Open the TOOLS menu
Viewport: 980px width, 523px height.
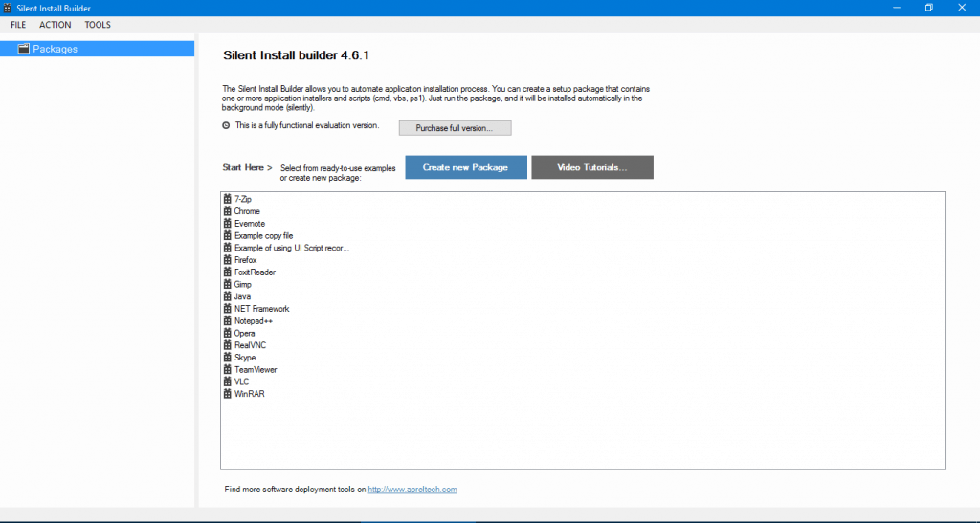98,25
